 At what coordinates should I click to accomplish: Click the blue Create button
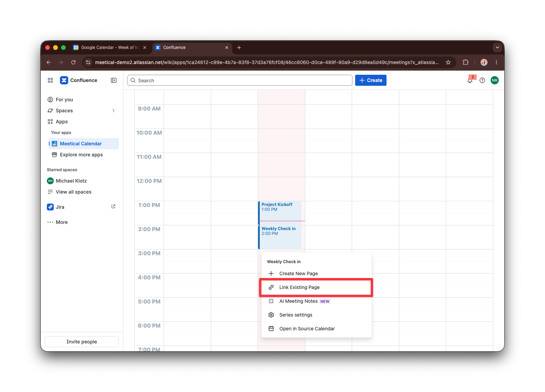click(x=371, y=80)
